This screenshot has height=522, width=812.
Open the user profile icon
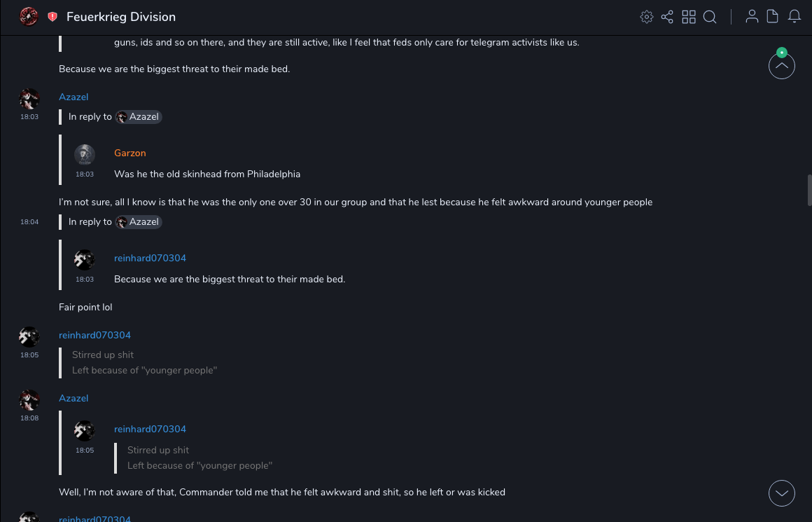point(752,17)
